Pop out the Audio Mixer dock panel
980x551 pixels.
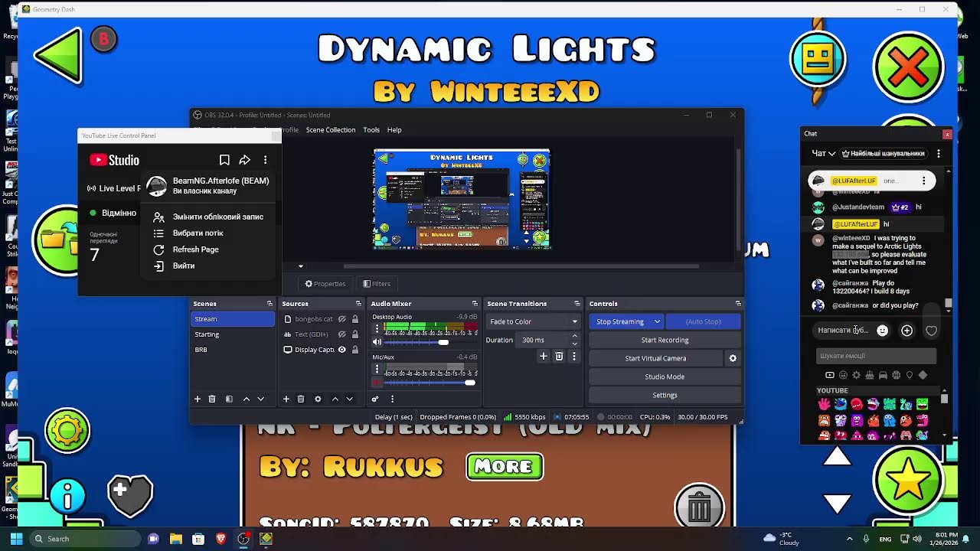click(475, 304)
